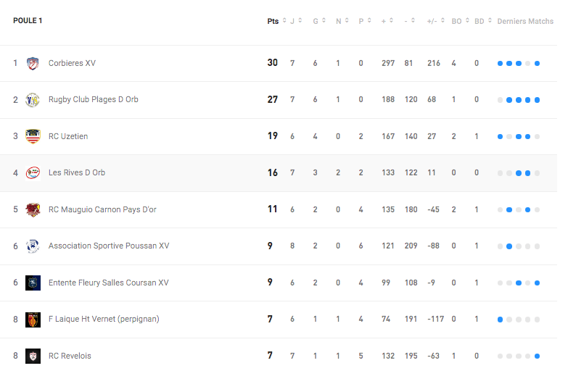This screenshot has width=568, height=392.
Task: Select the F Laique Ht Vernet crest
Action: click(x=33, y=320)
